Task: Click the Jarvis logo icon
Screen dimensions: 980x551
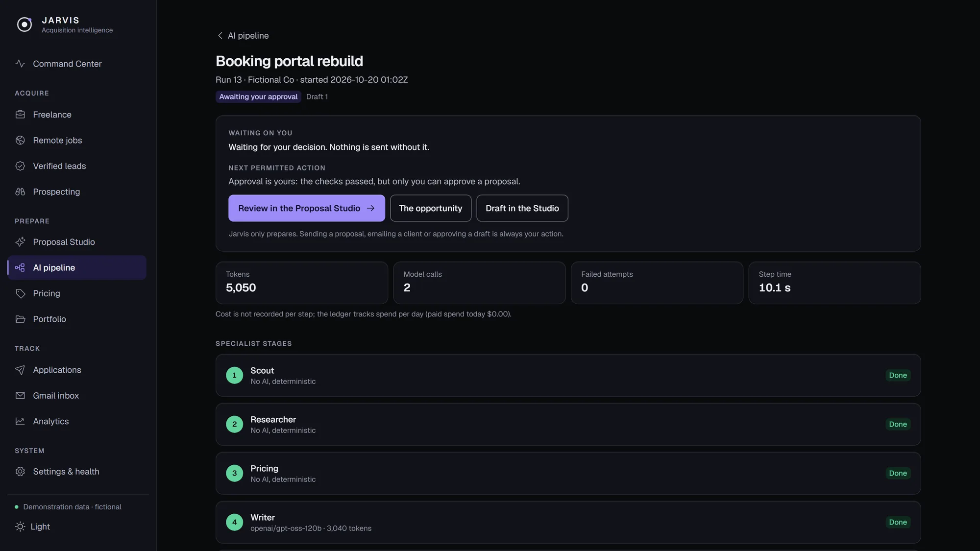Action: point(24,24)
